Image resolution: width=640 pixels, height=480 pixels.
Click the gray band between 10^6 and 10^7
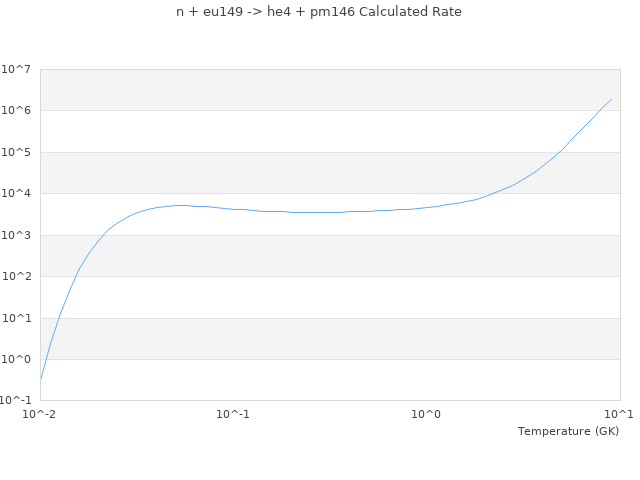coord(330,90)
